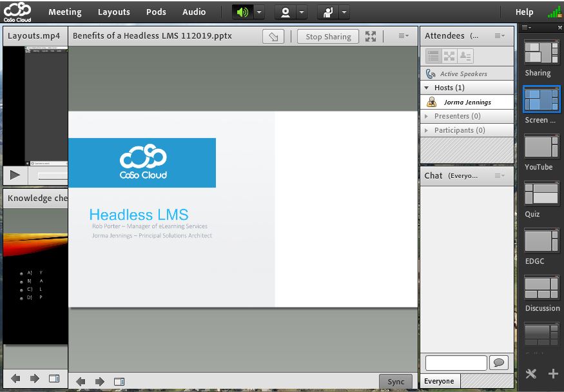
Task: Switch to the Sharing layout
Action: pyautogui.click(x=541, y=53)
